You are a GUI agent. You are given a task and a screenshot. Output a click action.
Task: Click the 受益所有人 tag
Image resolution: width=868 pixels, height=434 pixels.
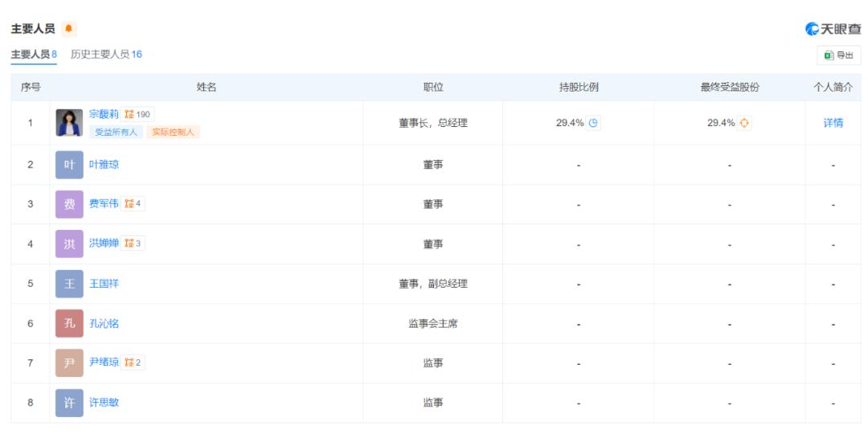click(116, 133)
